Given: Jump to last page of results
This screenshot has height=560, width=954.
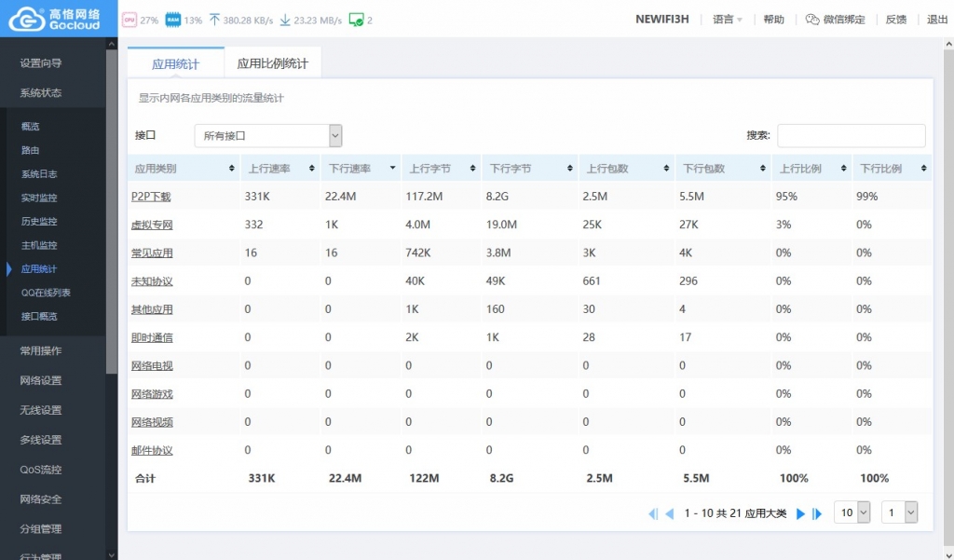Looking at the screenshot, I should pos(817,513).
